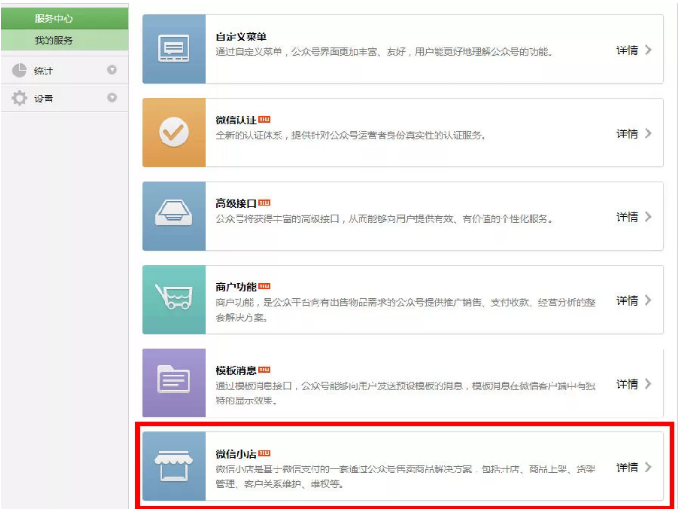Click the 微信认证 title text

(236, 120)
